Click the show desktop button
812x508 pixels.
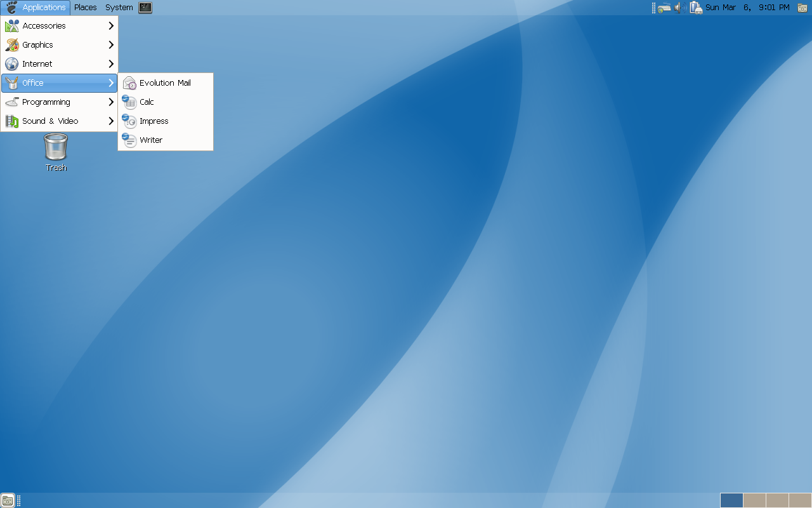(8, 500)
